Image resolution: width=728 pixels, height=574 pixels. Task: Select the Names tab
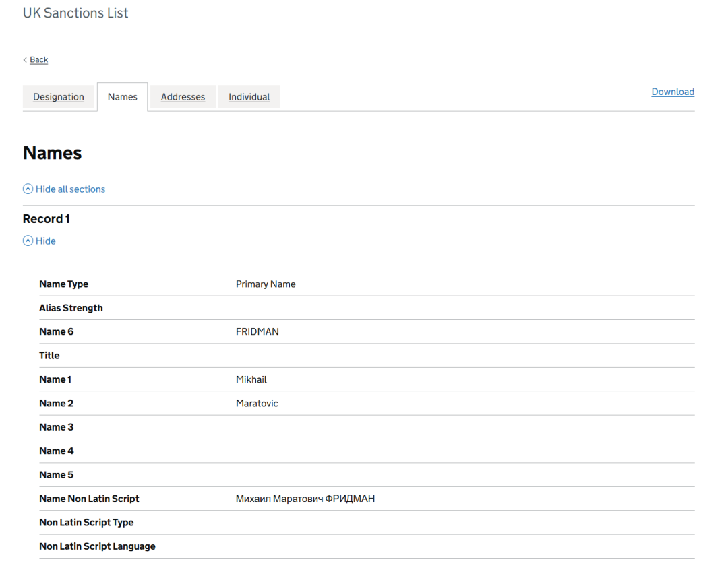[x=122, y=97]
